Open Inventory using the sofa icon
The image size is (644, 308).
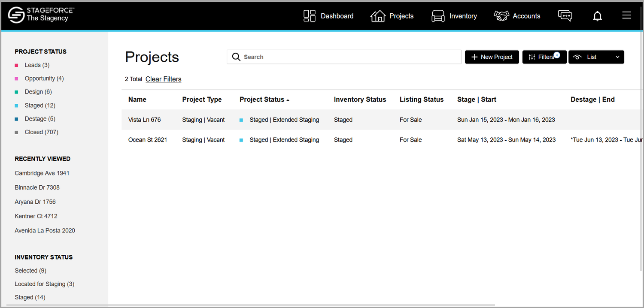tap(438, 15)
